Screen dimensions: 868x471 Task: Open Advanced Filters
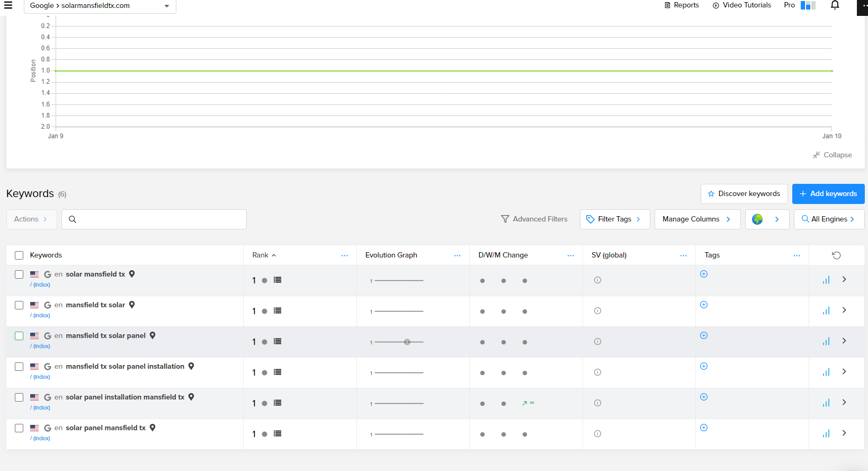coord(534,219)
